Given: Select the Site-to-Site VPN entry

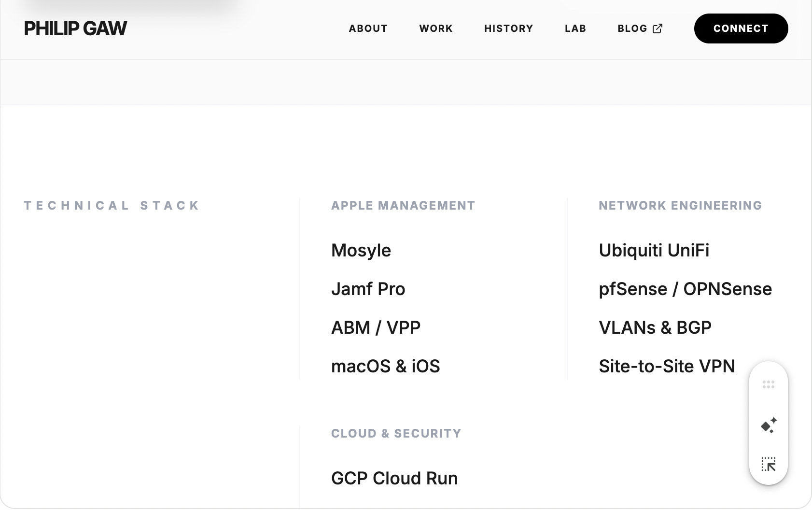Looking at the screenshot, I should coord(666,366).
